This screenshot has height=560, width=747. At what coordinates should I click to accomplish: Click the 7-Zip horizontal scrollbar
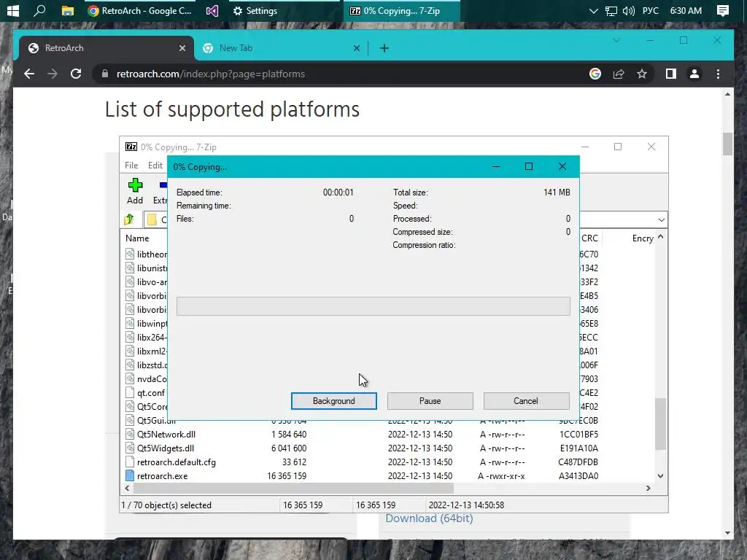pos(293,488)
